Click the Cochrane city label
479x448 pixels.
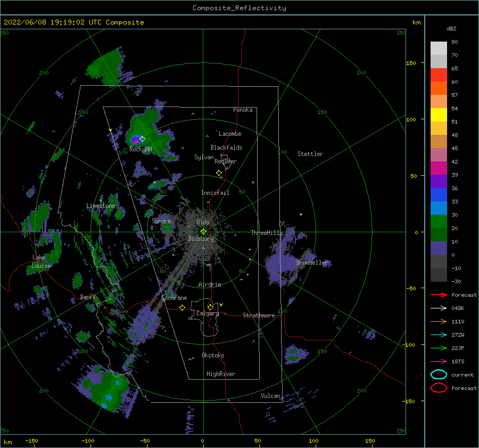point(174,298)
